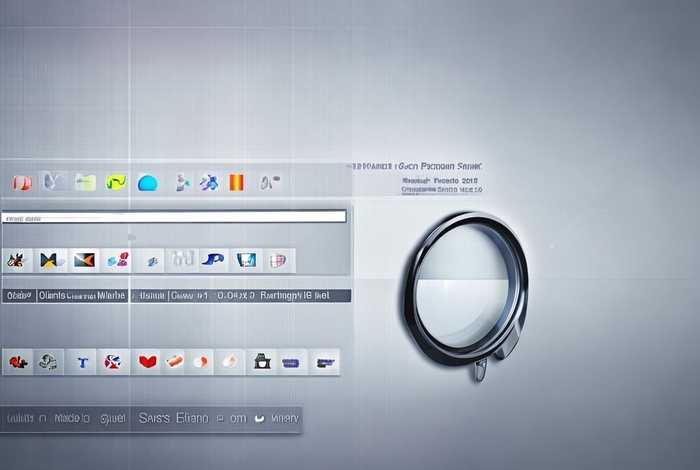Image resolution: width=700 pixels, height=470 pixels.
Task: Select the orange pill-shaped icon
Action: click(174, 361)
